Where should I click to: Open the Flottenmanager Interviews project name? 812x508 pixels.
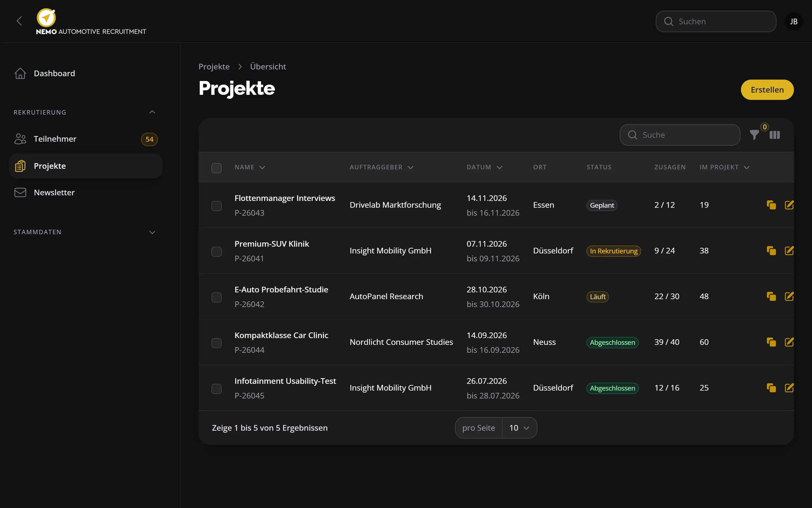(284, 198)
